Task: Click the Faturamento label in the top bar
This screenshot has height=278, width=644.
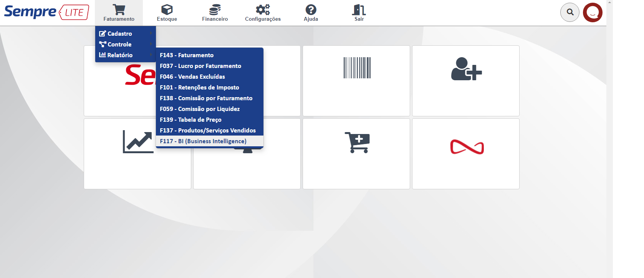Action: point(119,19)
